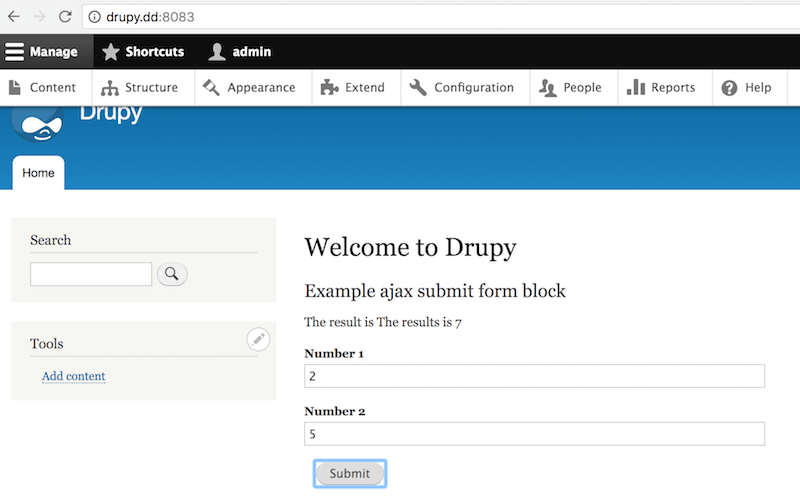Image resolution: width=800 pixels, height=498 pixels.
Task: Open the Add content link
Action: coord(73,376)
